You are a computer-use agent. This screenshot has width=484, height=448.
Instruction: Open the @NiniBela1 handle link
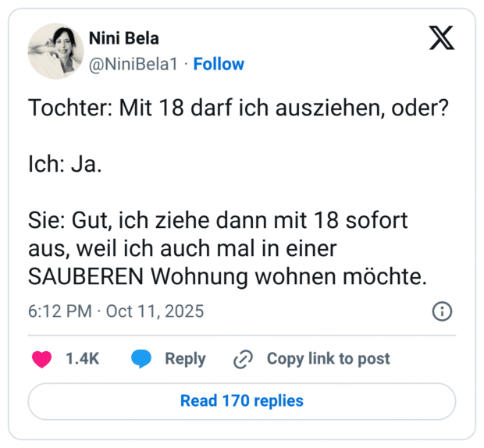click(x=134, y=64)
